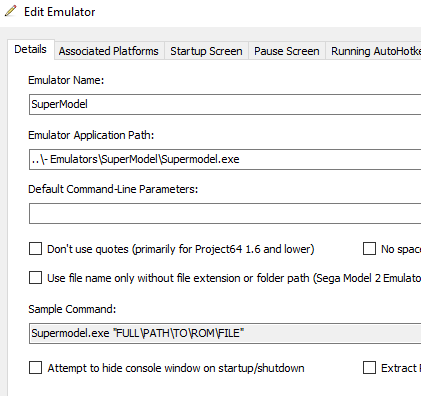
Task: Tick the Extract checkbox at bottom right
Action: (369, 368)
